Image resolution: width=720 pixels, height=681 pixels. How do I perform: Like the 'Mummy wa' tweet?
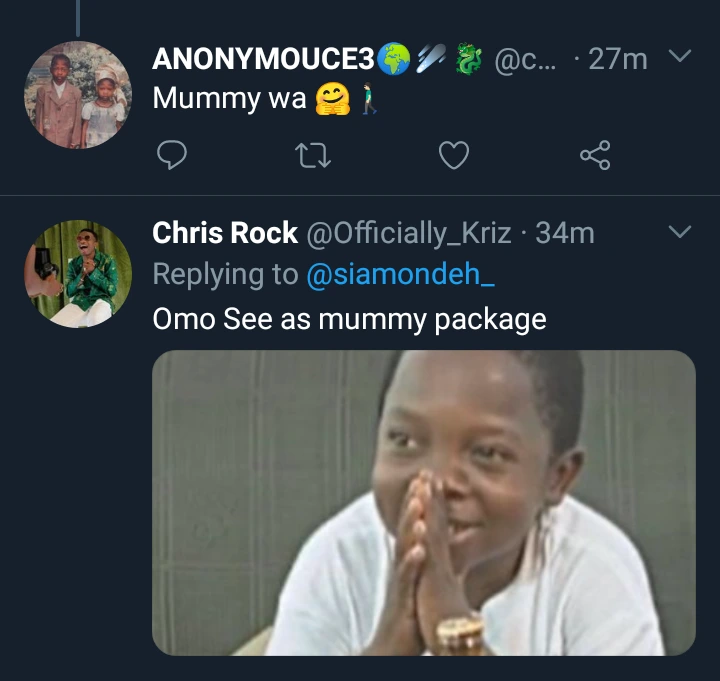455,154
